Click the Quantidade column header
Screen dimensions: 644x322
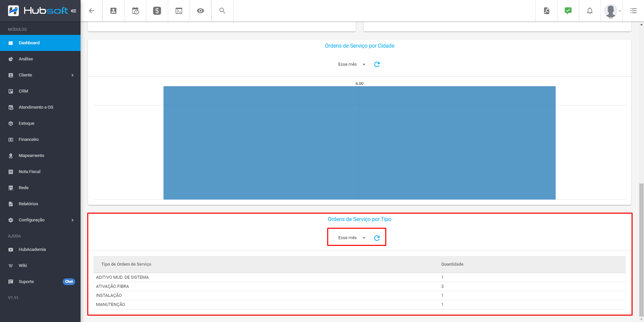pyautogui.click(x=452, y=264)
